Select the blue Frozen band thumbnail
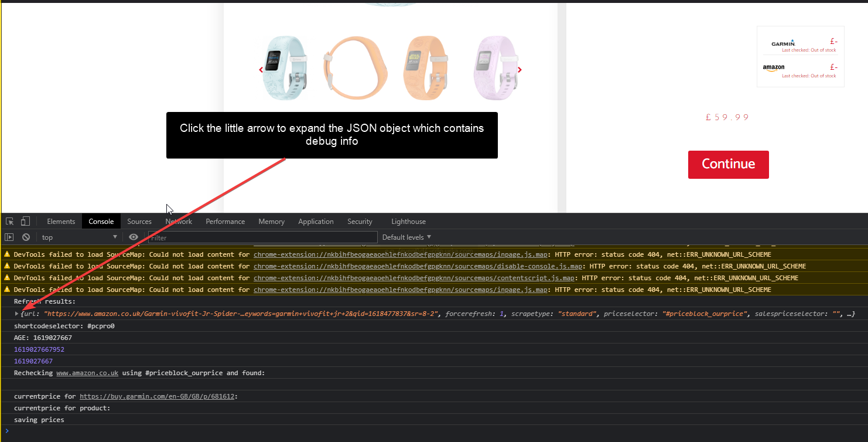This screenshot has width=868, height=442. pos(286,67)
